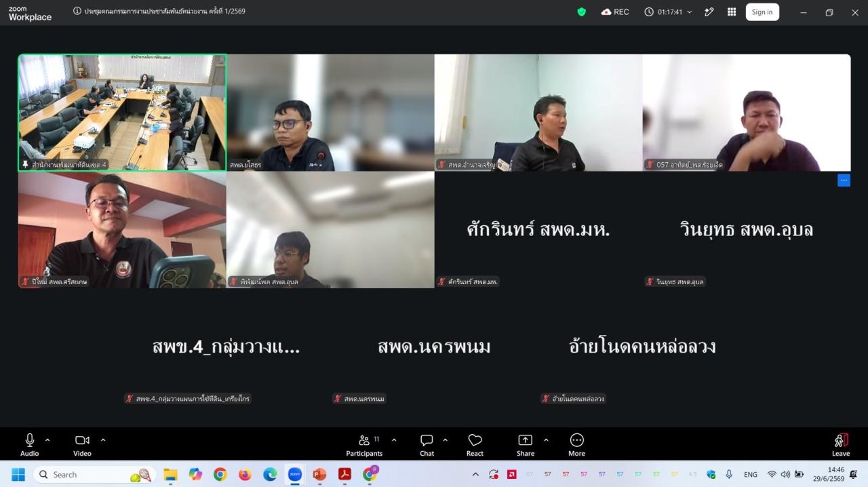Open the view layout grid icon
This screenshot has width=868, height=487.
[732, 12]
